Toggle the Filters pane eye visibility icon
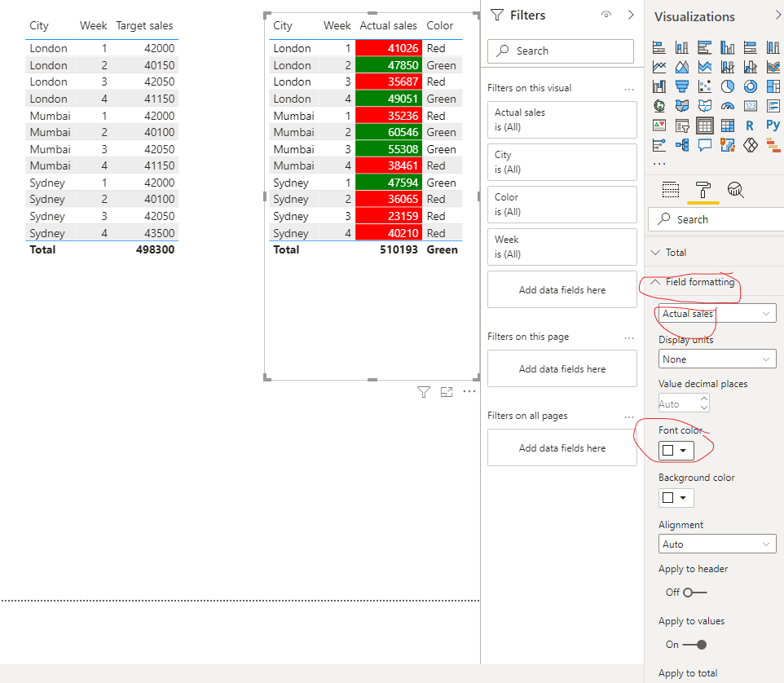This screenshot has height=683, width=784. [x=606, y=15]
